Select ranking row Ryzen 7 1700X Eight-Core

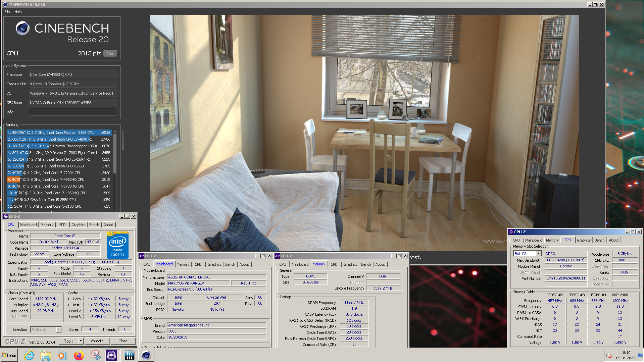[59, 153]
